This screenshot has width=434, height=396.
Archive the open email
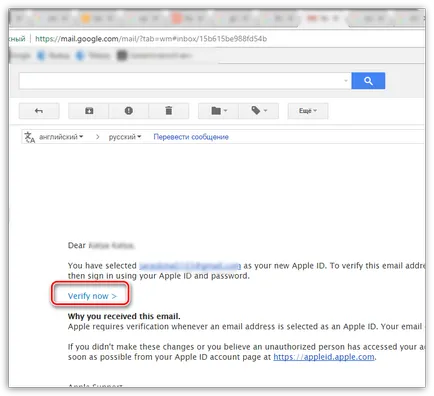coord(89,111)
